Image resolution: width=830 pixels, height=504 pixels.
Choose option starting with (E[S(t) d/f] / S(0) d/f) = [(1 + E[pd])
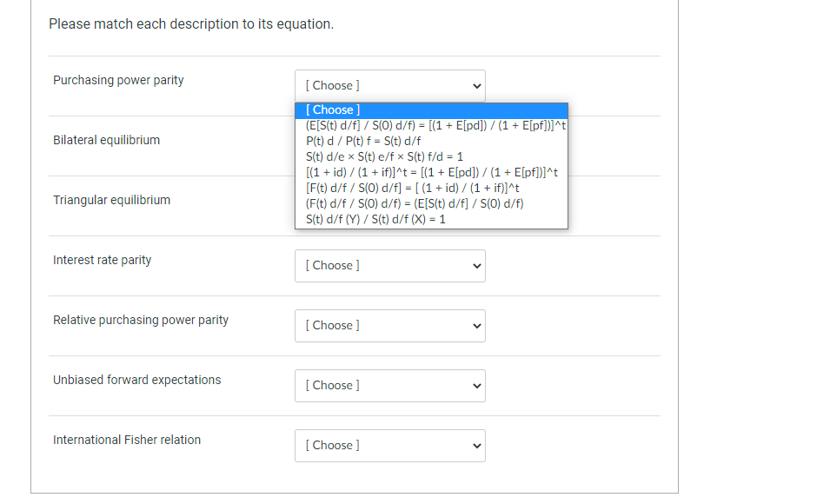click(431, 125)
